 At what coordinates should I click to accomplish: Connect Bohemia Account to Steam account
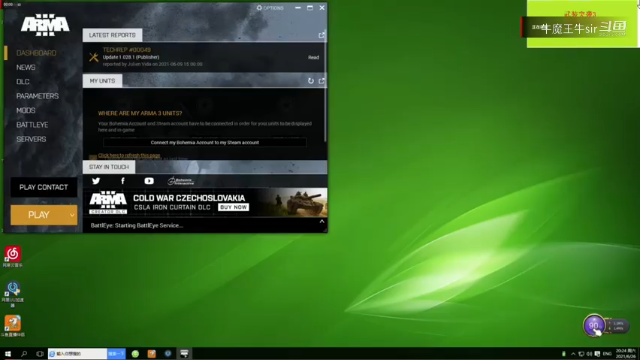coord(205,142)
